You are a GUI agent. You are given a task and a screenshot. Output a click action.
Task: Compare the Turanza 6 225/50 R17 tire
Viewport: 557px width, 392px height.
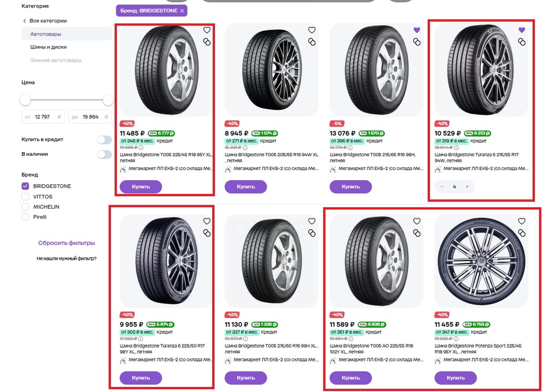pyautogui.click(x=207, y=233)
